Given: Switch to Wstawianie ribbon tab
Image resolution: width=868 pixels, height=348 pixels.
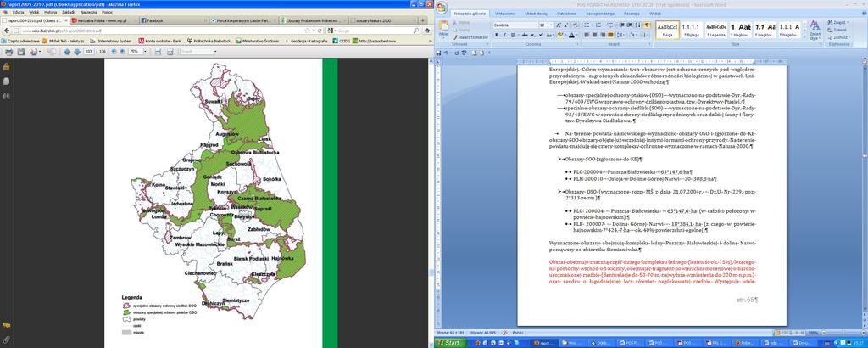Looking at the screenshot, I should click(505, 14).
